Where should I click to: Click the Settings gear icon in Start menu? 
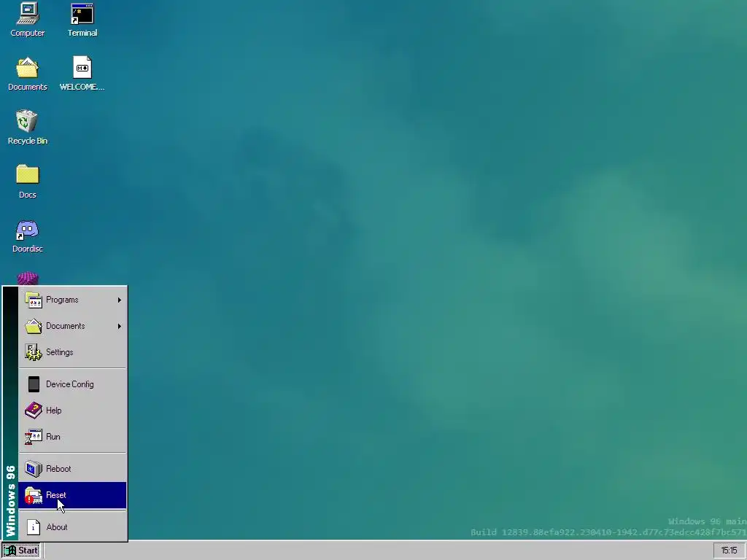click(34, 352)
